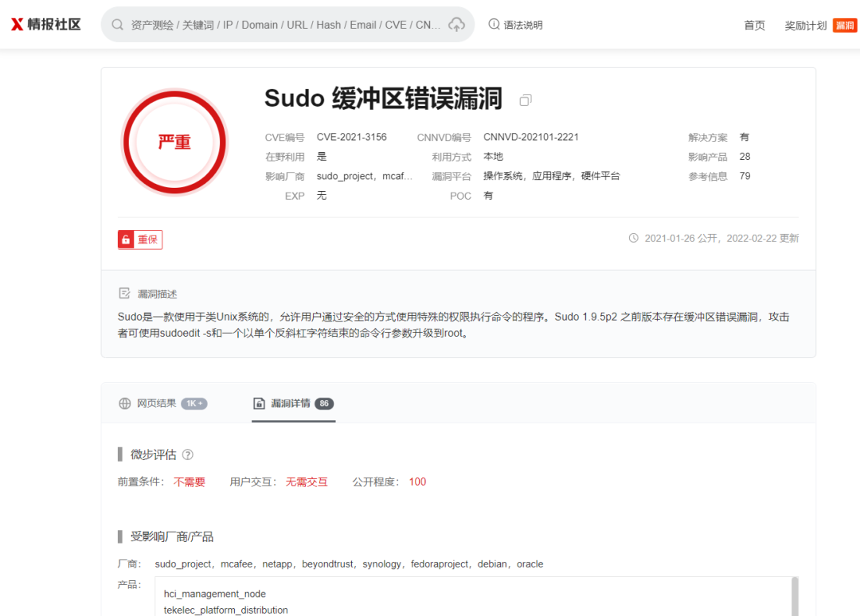Go to 首页
This screenshot has width=860, height=616.
pos(754,25)
